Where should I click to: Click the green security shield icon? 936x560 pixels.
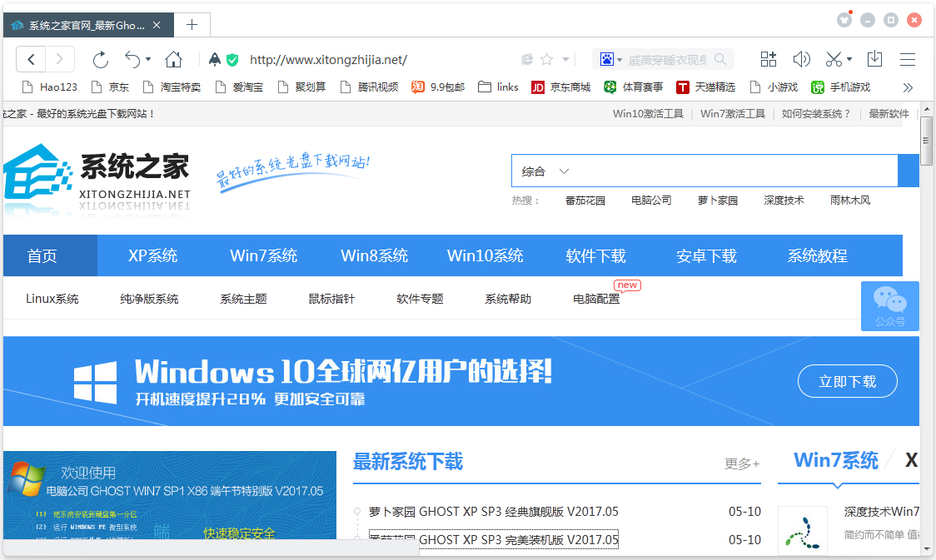233,60
